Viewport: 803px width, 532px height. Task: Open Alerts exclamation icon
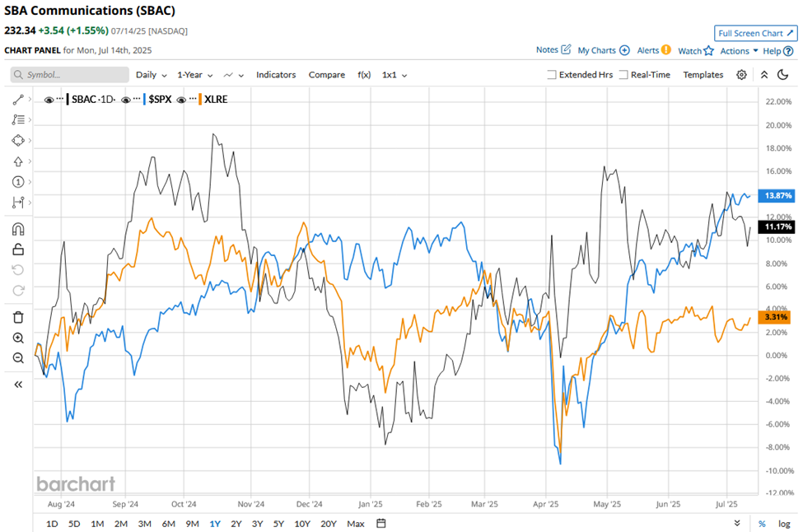665,49
